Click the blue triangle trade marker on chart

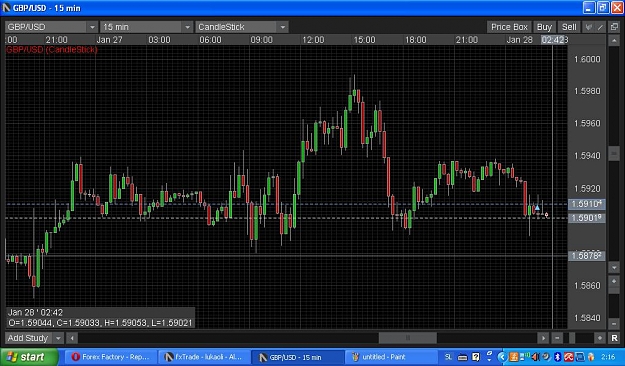point(537,208)
